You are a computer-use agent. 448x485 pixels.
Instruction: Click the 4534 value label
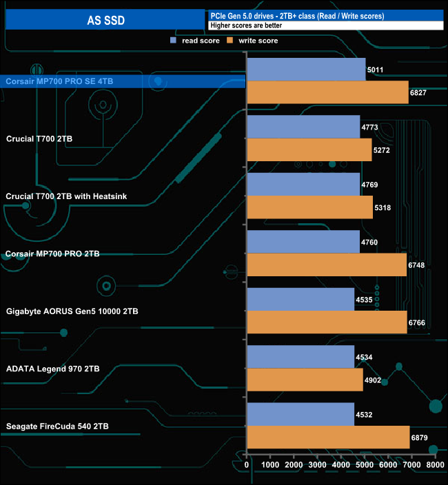click(x=364, y=358)
